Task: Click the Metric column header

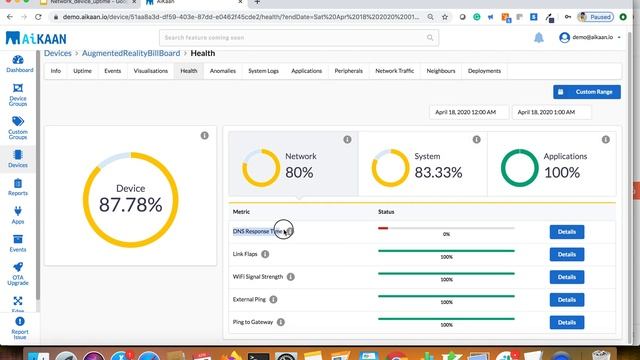Action: [241, 212]
